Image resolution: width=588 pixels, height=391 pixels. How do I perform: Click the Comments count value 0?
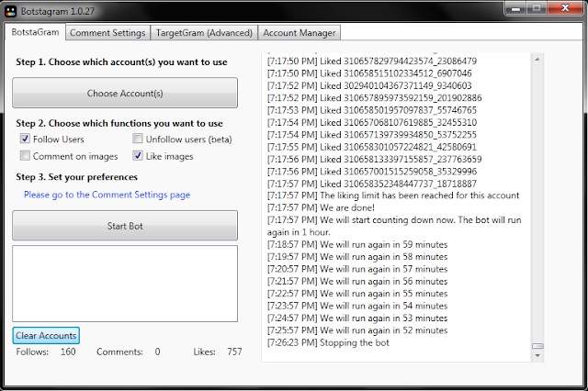coord(157,352)
